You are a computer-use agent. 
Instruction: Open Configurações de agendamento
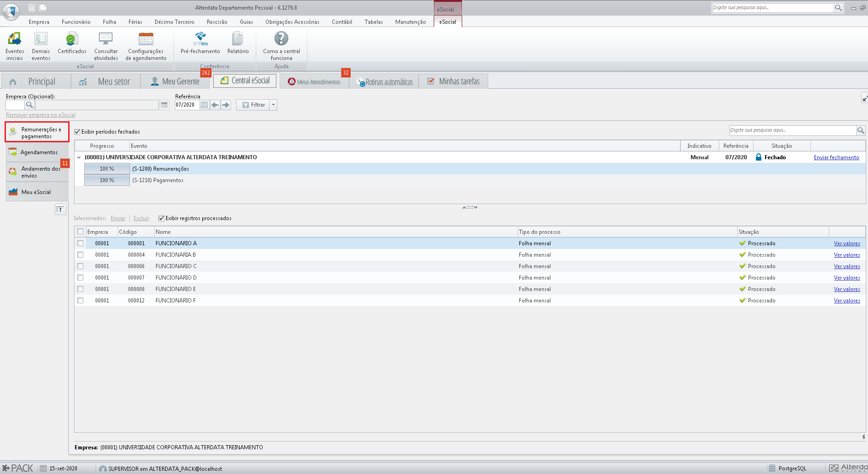(146, 46)
